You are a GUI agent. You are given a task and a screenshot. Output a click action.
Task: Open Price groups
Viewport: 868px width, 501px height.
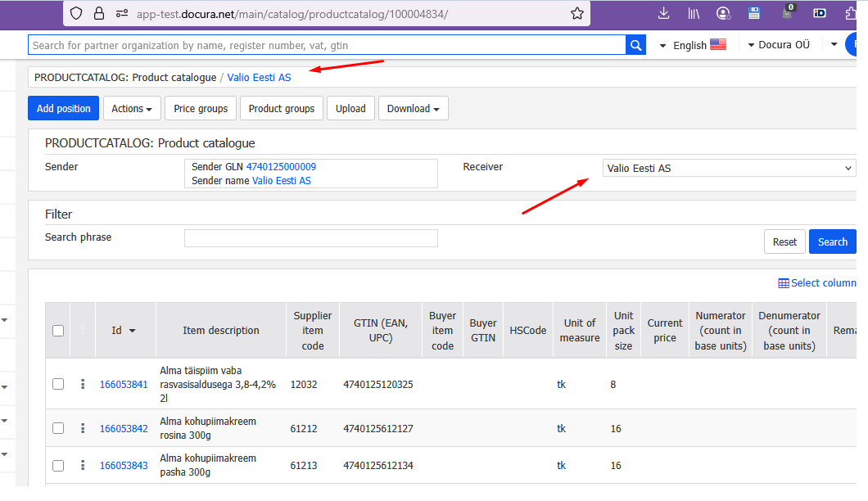click(x=201, y=109)
